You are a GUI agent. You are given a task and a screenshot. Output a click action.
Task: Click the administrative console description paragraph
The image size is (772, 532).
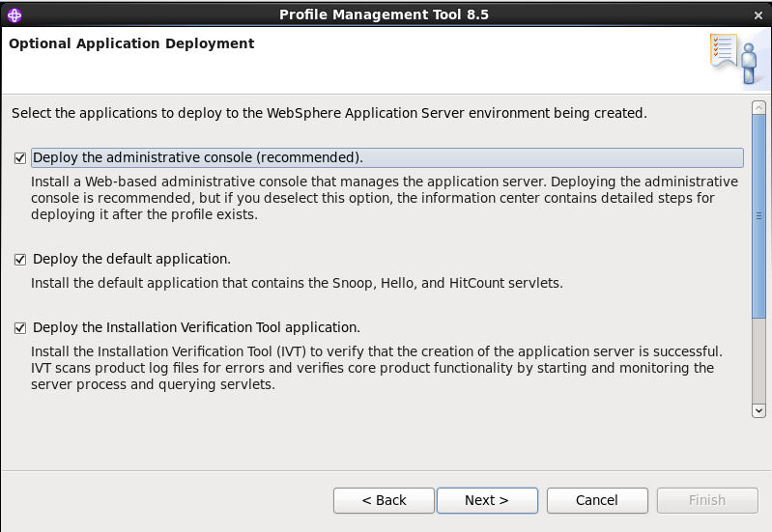[x=384, y=198]
